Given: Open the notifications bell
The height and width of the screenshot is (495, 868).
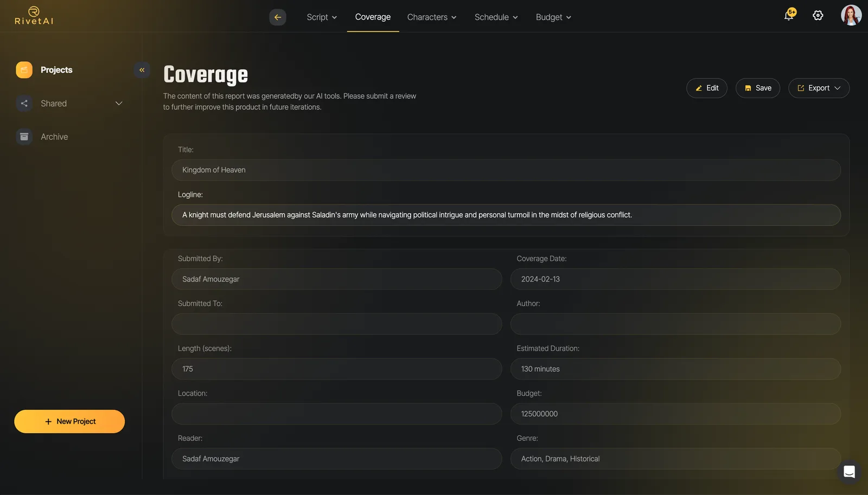Looking at the screenshot, I should [x=789, y=15].
